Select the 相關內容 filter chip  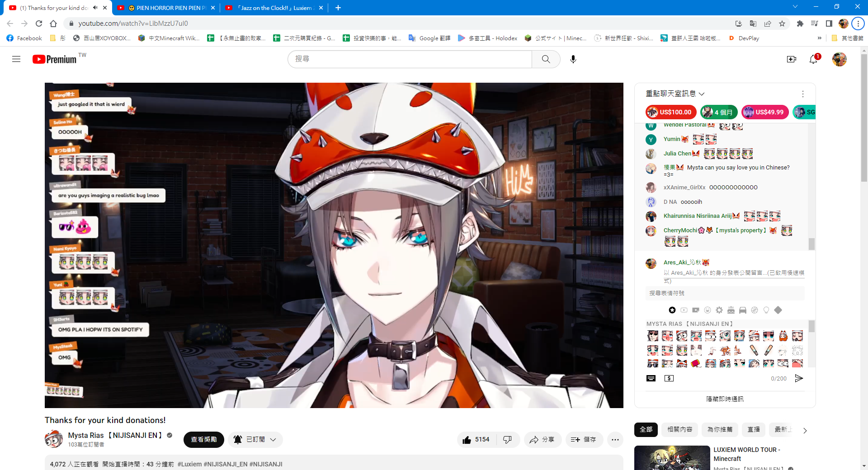tap(679, 429)
